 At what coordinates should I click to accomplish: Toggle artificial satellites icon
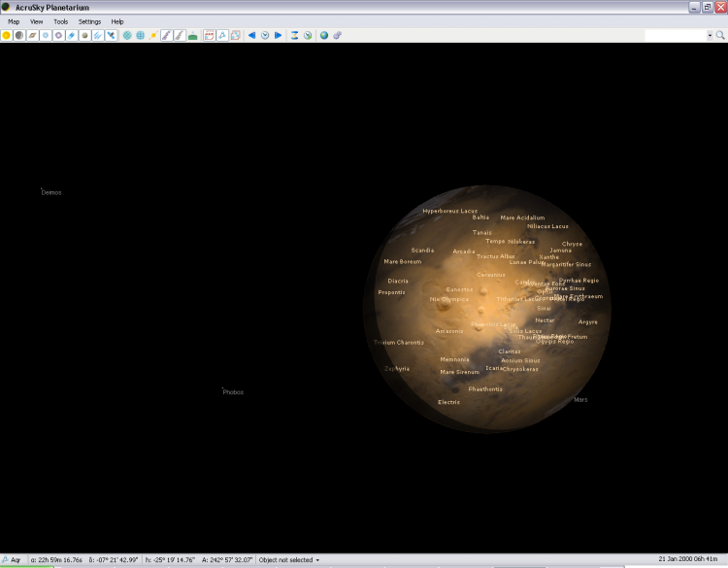[111, 35]
